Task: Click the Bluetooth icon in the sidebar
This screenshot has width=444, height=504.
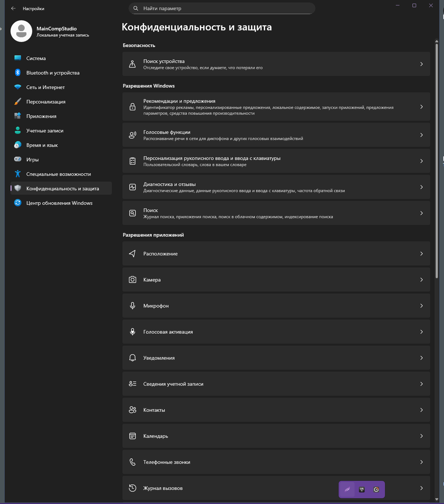Action: click(x=18, y=73)
